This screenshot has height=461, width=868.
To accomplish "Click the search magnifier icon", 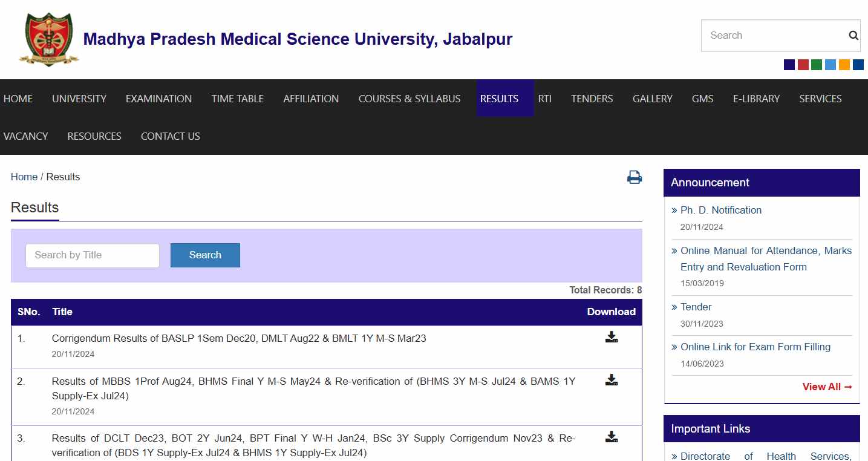I will click(x=852, y=35).
